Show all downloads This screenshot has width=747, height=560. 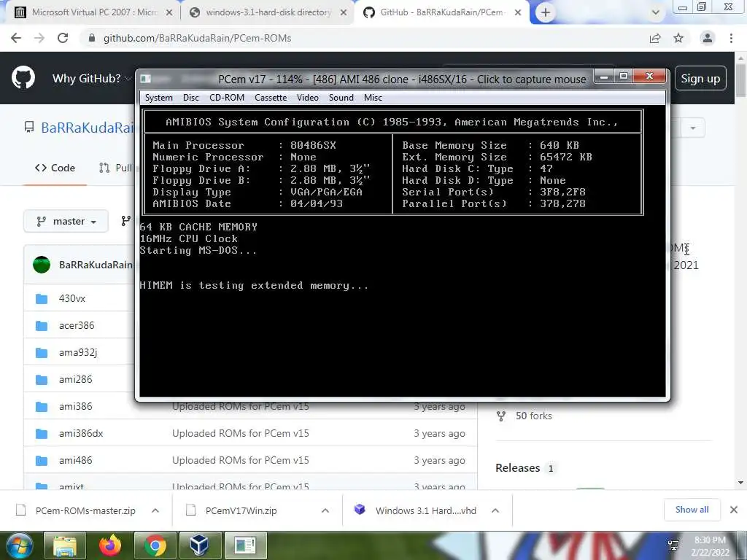(692, 510)
